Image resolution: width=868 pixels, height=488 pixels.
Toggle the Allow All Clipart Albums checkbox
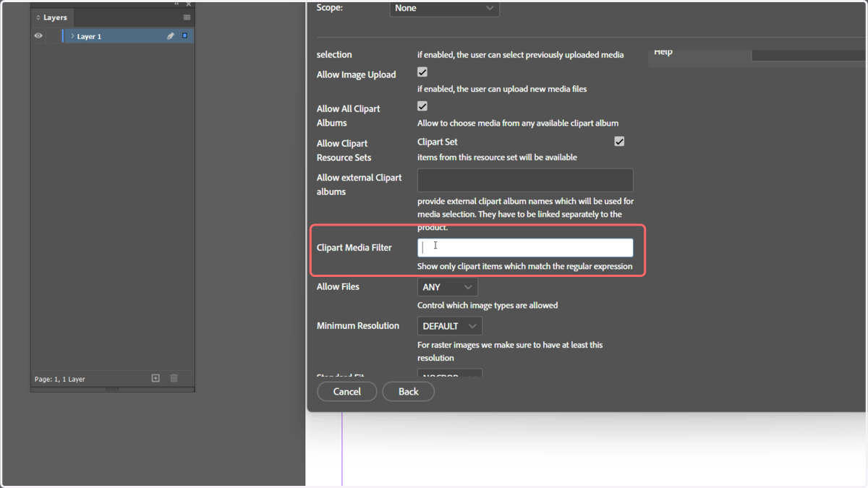(x=422, y=106)
